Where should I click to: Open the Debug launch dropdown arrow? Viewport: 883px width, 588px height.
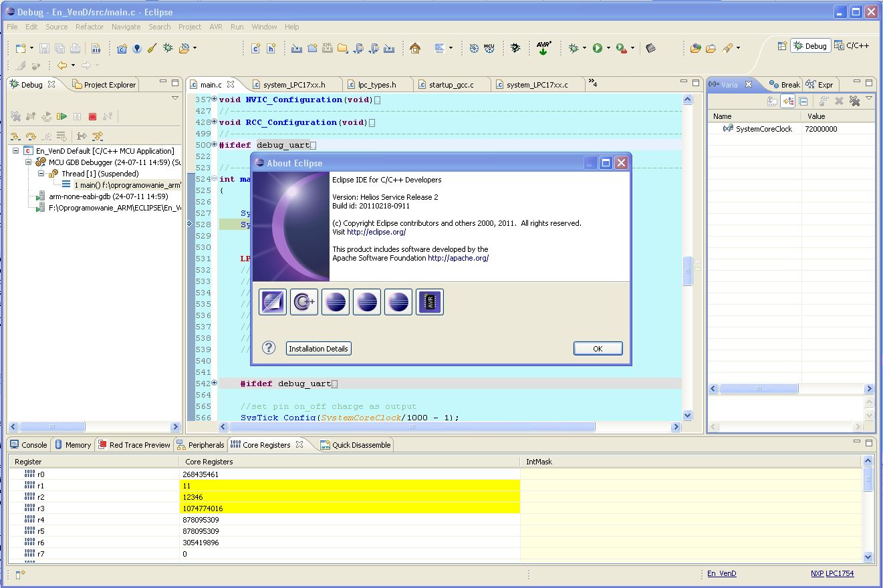pos(584,48)
